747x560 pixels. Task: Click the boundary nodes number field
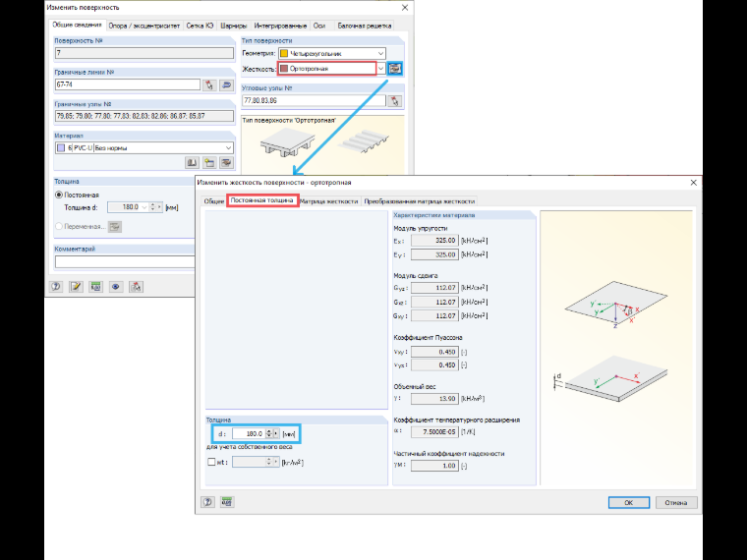tap(144, 116)
